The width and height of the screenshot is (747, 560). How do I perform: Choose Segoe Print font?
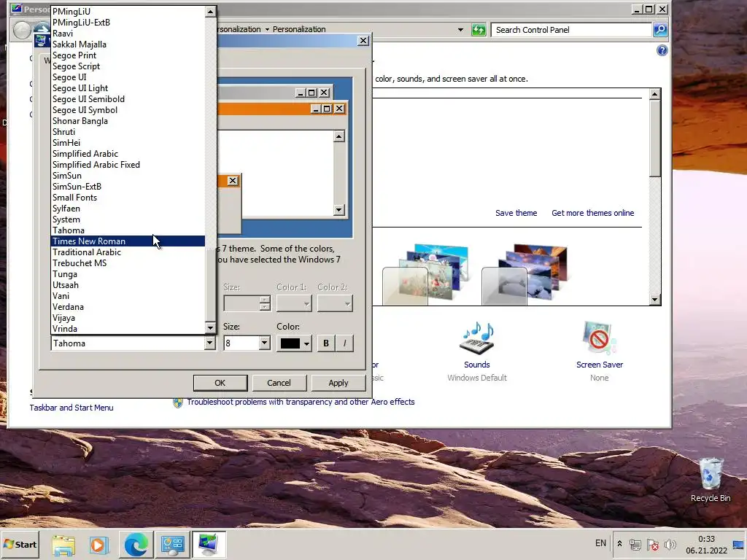[x=128, y=55]
